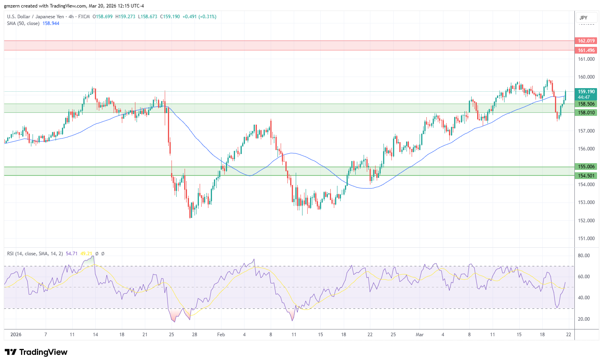
Task: Click the 161.000 price scale tick
Action: click(586, 59)
